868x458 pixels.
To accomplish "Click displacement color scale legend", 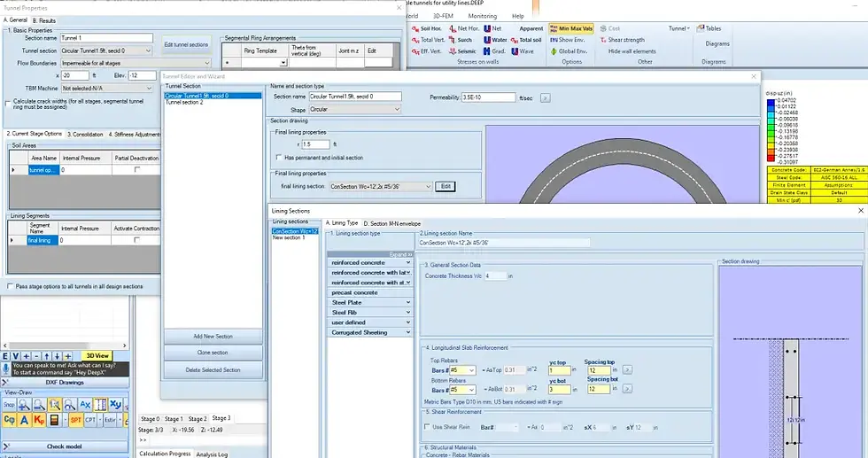I will (x=771, y=131).
